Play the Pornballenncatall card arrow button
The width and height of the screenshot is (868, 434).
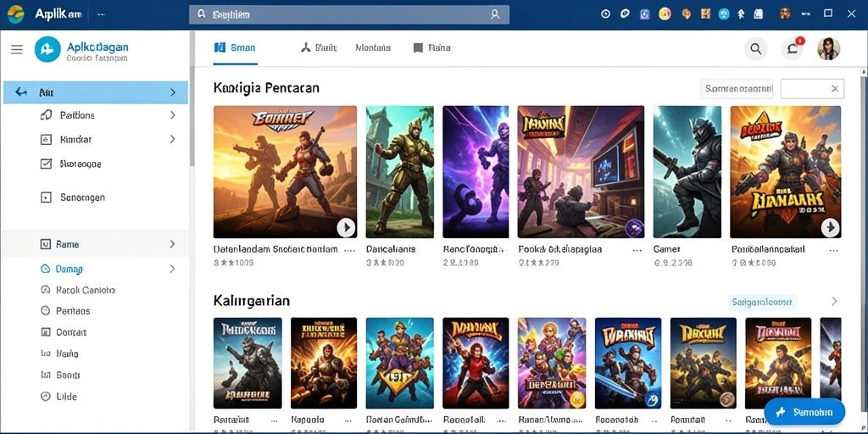[x=830, y=227]
